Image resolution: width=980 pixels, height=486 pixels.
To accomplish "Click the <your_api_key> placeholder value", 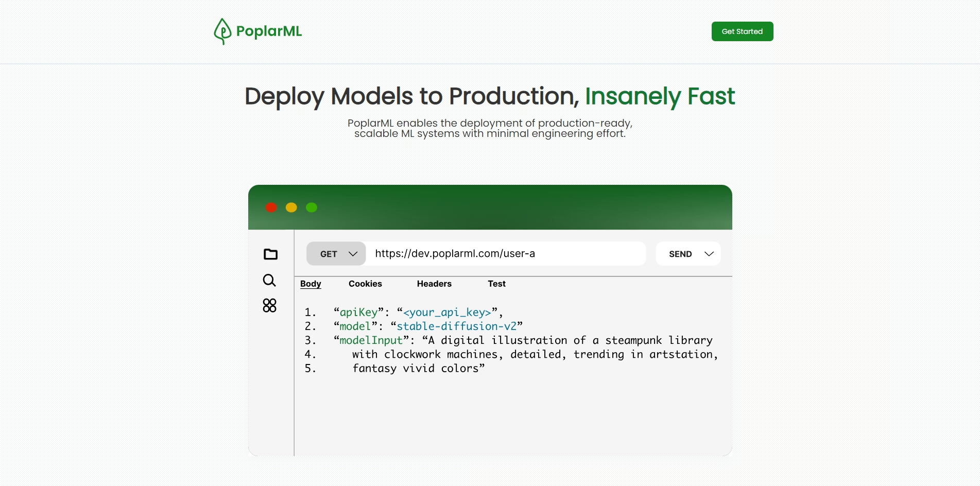I will pos(447,313).
